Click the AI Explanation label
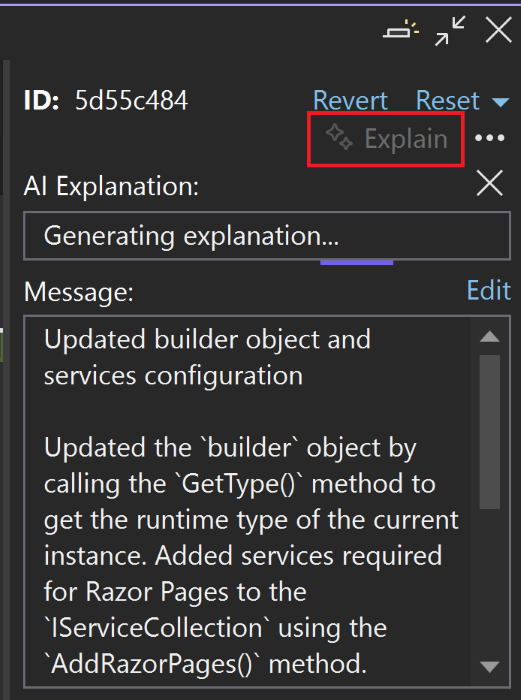The image size is (521, 700). click(111, 186)
